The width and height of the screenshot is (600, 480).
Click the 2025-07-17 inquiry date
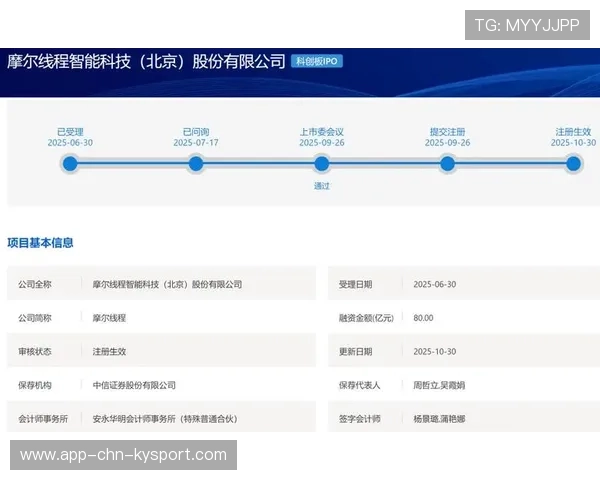[196, 143]
